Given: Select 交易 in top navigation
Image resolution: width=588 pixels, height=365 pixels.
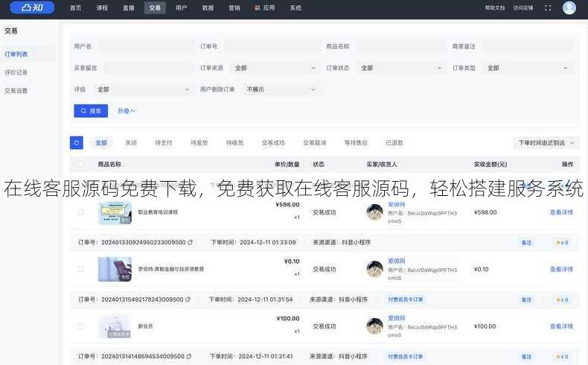Looking at the screenshot, I should 155,8.
